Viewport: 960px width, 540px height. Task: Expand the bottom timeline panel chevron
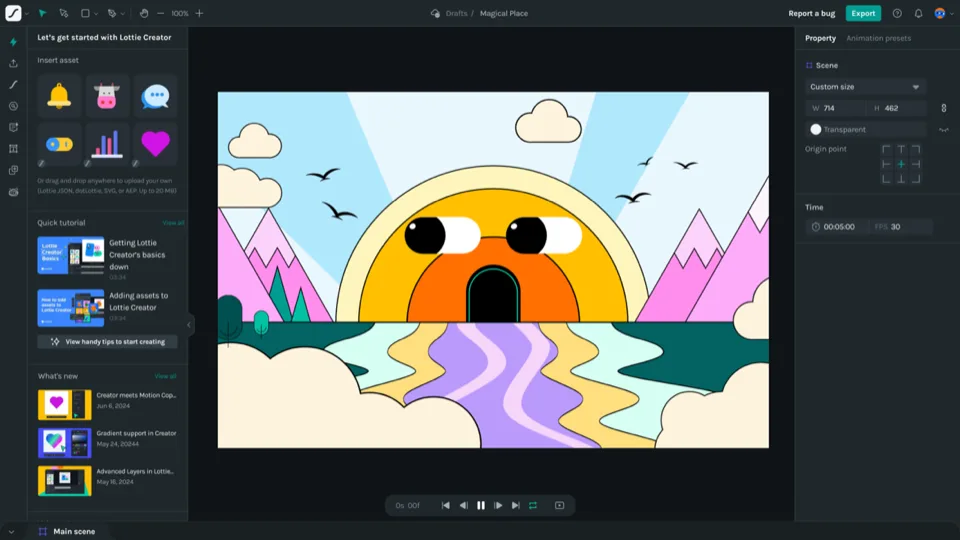(x=11, y=531)
